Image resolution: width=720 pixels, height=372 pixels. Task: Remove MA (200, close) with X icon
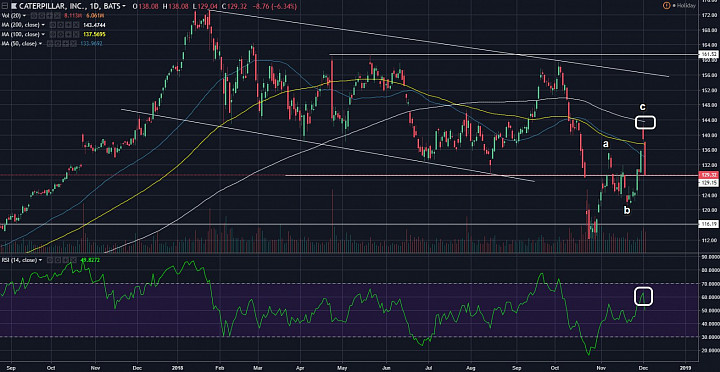click(76, 25)
